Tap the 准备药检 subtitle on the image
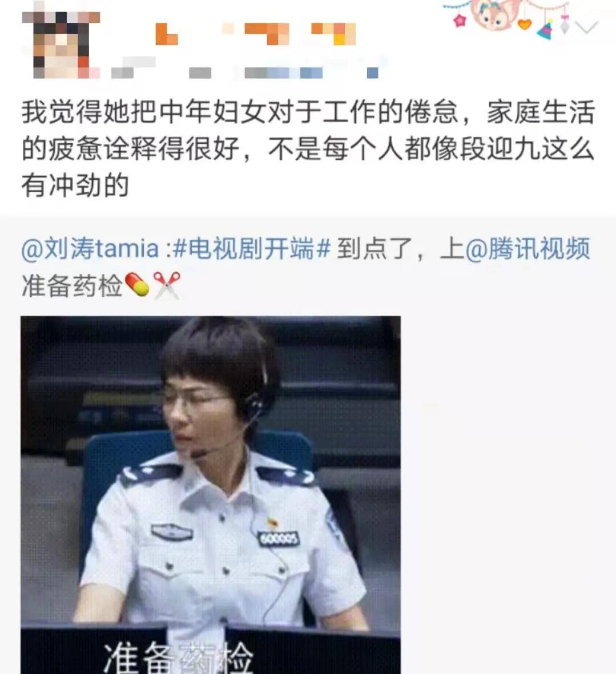616x674 pixels. pos(178,657)
